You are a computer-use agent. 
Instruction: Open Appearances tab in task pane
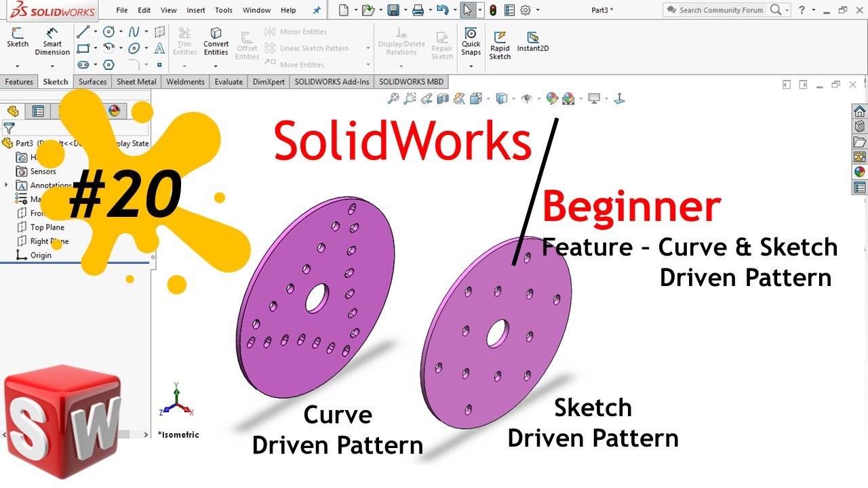pyautogui.click(x=859, y=172)
